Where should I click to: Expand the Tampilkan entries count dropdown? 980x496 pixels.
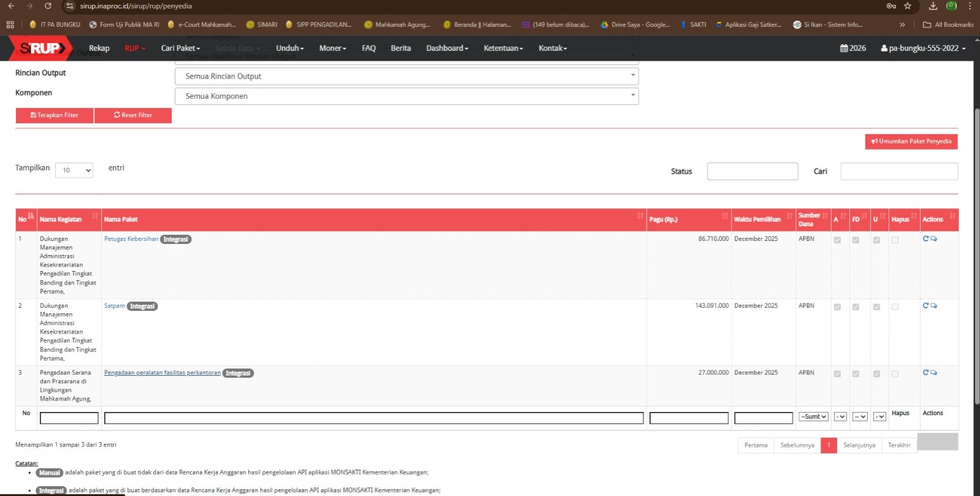coord(74,170)
